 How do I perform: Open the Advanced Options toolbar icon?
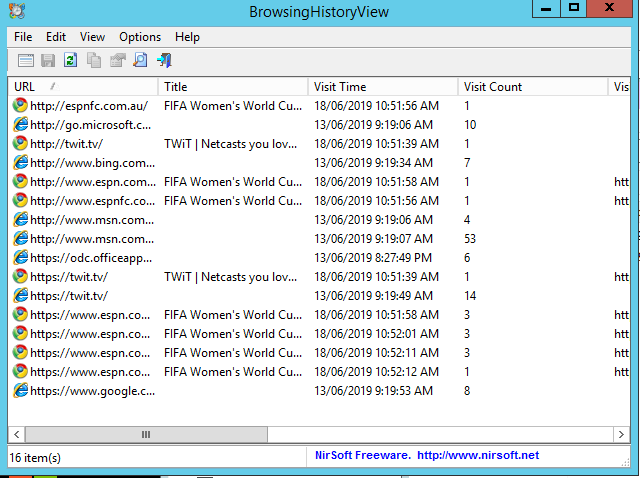click(x=26, y=61)
